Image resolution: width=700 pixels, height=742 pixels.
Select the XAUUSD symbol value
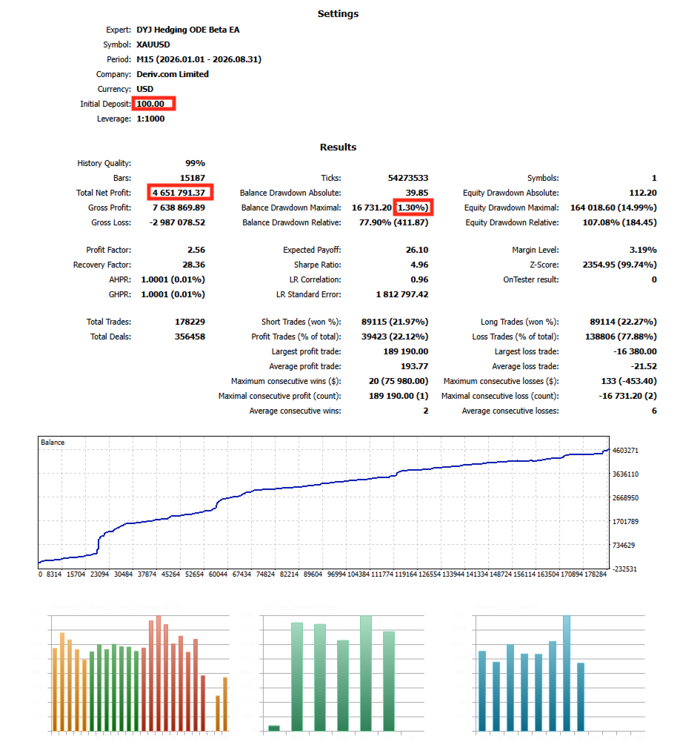click(153, 44)
